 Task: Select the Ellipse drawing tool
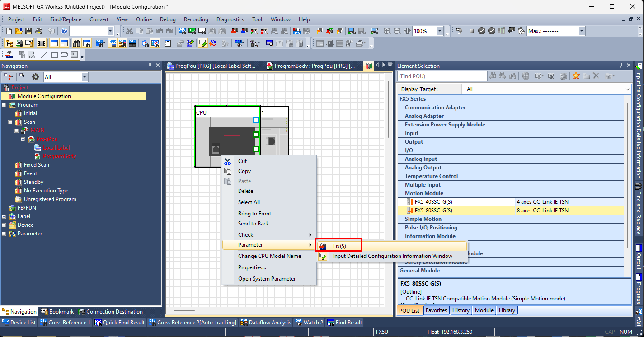pyautogui.click(x=64, y=55)
